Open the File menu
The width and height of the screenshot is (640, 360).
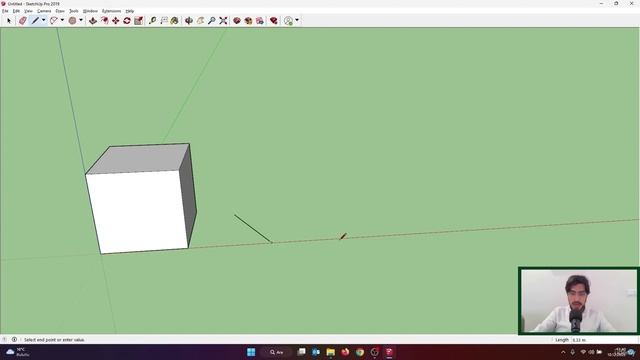[x=5, y=11]
